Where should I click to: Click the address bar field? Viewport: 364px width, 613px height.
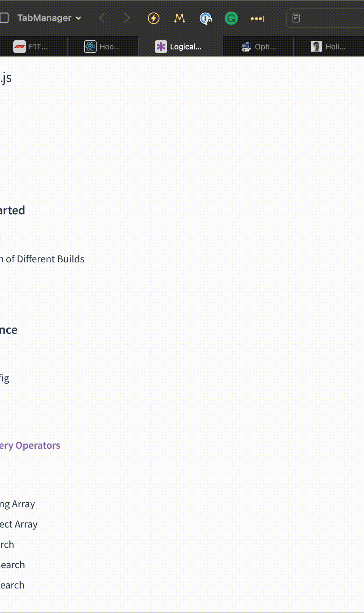click(325, 18)
